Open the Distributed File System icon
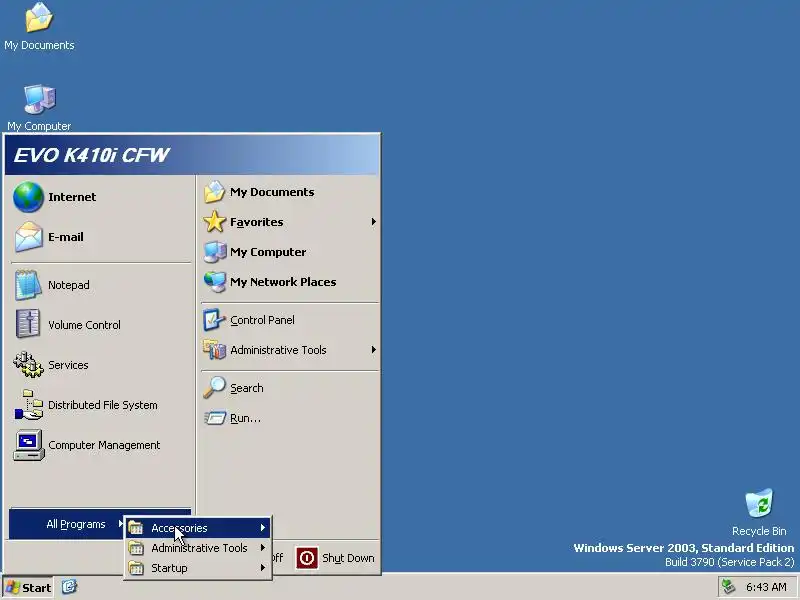The width and height of the screenshot is (800, 600). click(x=29, y=405)
